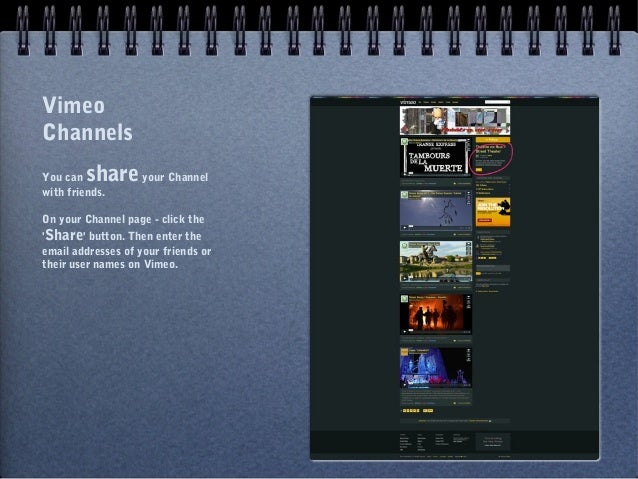Click the search field in the Vimeo header

click(497, 102)
